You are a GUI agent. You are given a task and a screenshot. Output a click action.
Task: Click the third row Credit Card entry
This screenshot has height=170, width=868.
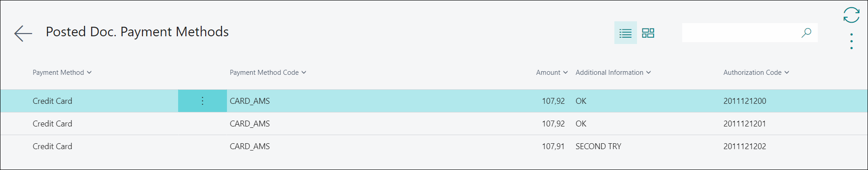coord(52,146)
